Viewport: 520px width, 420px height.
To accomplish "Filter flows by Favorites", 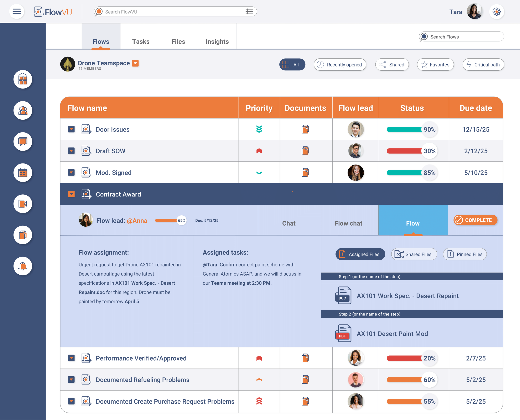I will click(435, 65).
